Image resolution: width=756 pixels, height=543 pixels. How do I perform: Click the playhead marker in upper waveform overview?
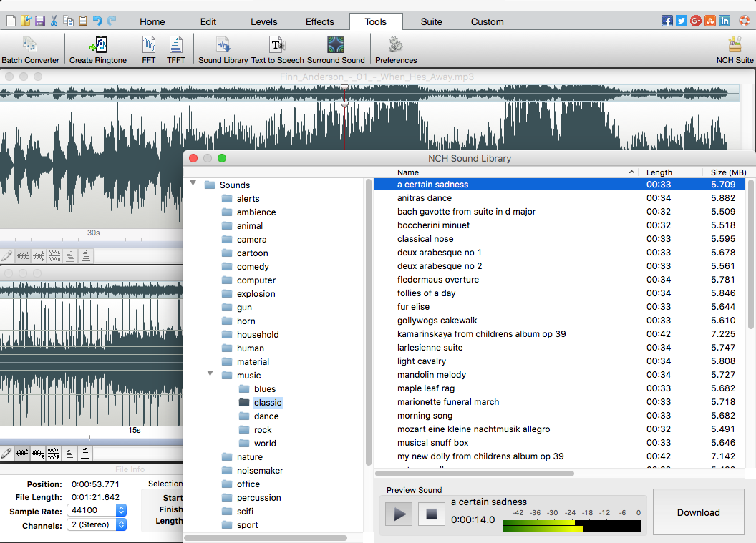[344, 88]
